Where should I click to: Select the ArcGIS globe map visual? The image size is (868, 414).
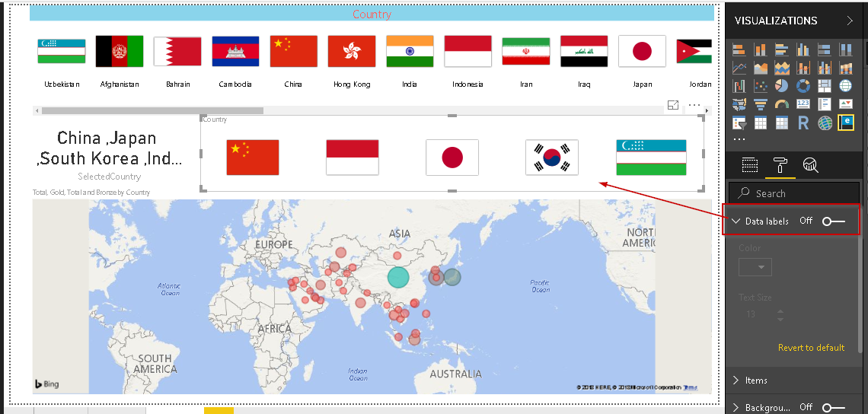825,123
